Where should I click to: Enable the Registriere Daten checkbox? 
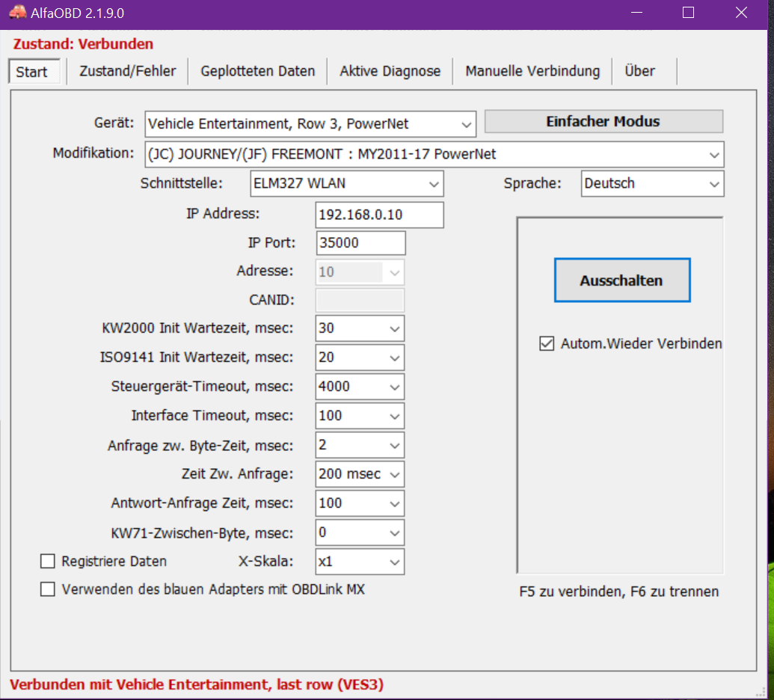coord(48,561)
